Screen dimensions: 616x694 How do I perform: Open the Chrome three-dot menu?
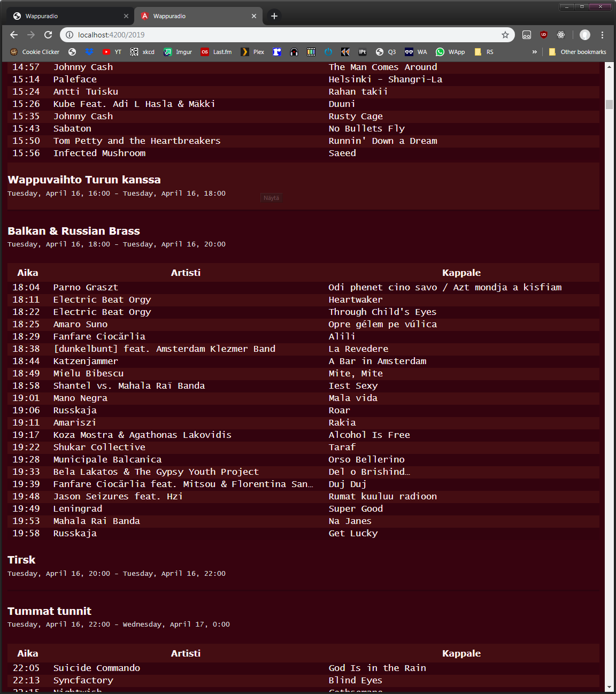tap(602, 35)
